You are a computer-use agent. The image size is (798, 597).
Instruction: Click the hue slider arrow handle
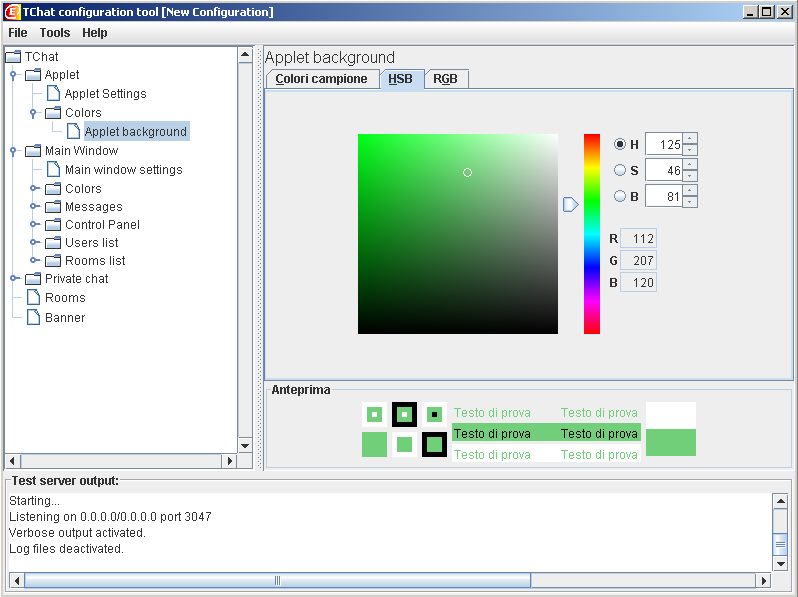tap(571, 205)
